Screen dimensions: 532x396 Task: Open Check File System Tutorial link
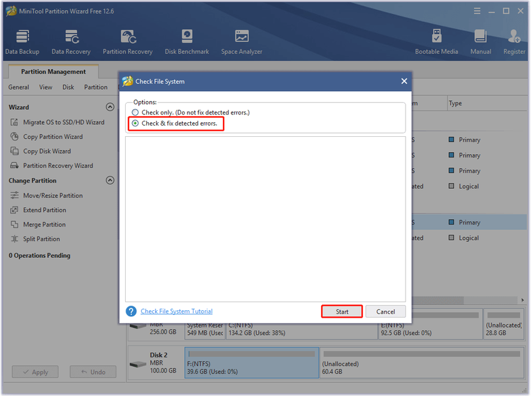(x=176, y=311)
